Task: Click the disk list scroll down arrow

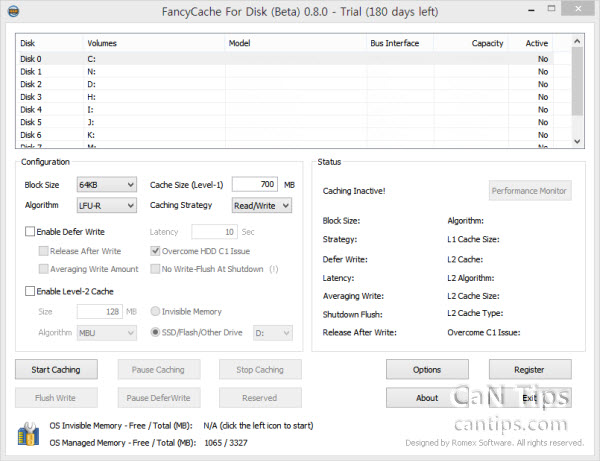Action: coord(577,142)
